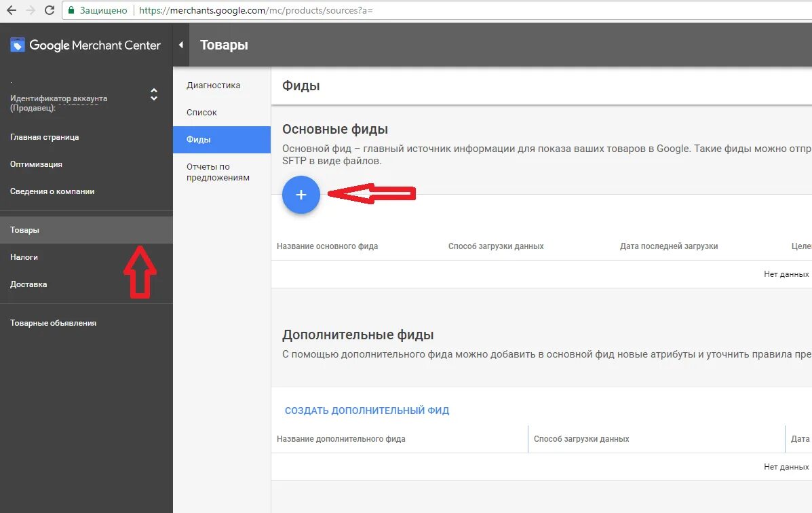Screen dimensions: 812x513
Task: Select the Фиды tab
Action: click(x=222, y=139)
